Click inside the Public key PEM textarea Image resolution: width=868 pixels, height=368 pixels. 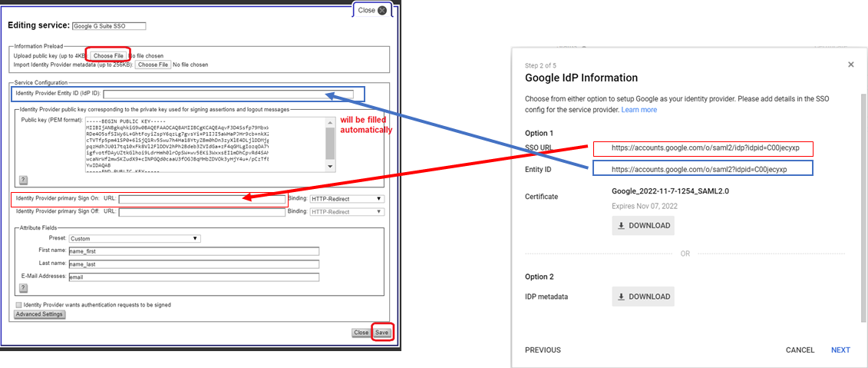click(x=205, y=145)
